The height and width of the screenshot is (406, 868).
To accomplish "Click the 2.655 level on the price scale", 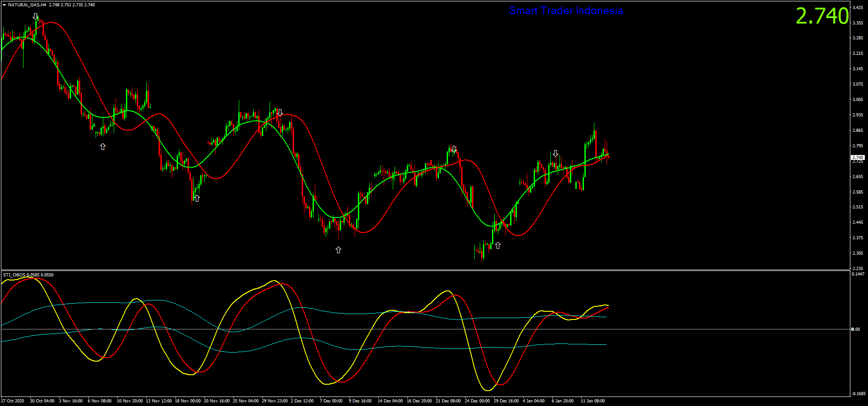I will point(857,176).
